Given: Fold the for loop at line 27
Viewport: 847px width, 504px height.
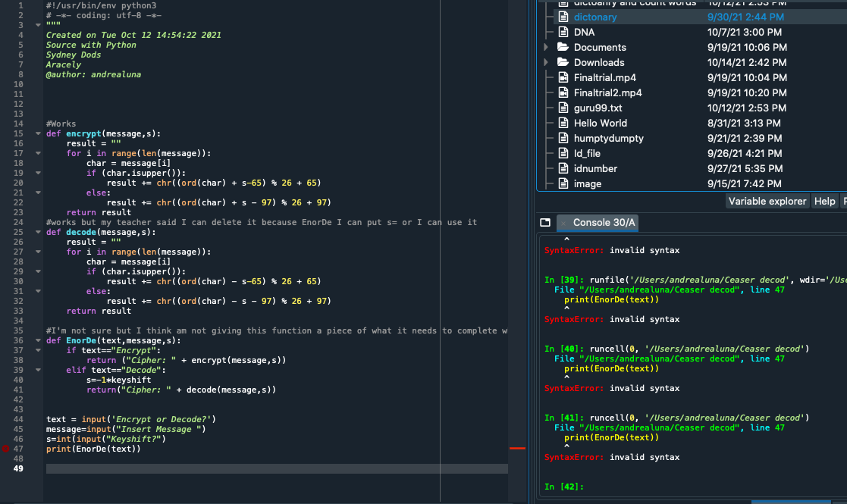Looking at the screenshot, I should coord(38,252).
